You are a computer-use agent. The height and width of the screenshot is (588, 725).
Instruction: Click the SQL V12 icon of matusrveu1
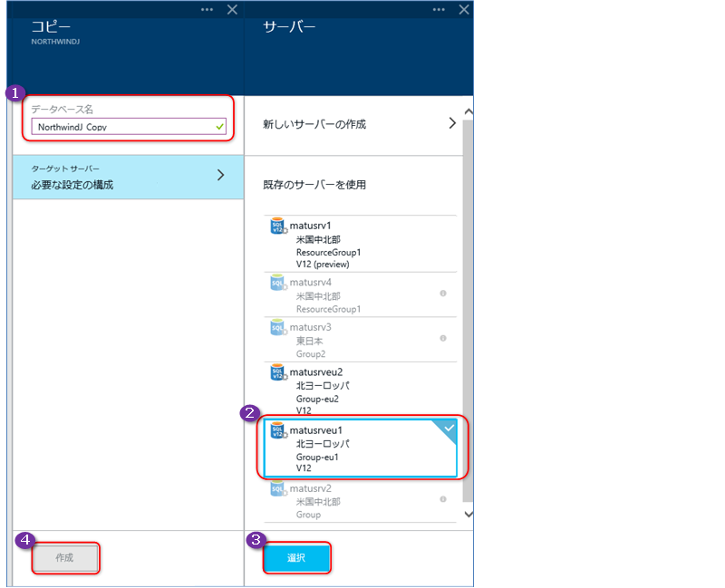coord(278,430)
